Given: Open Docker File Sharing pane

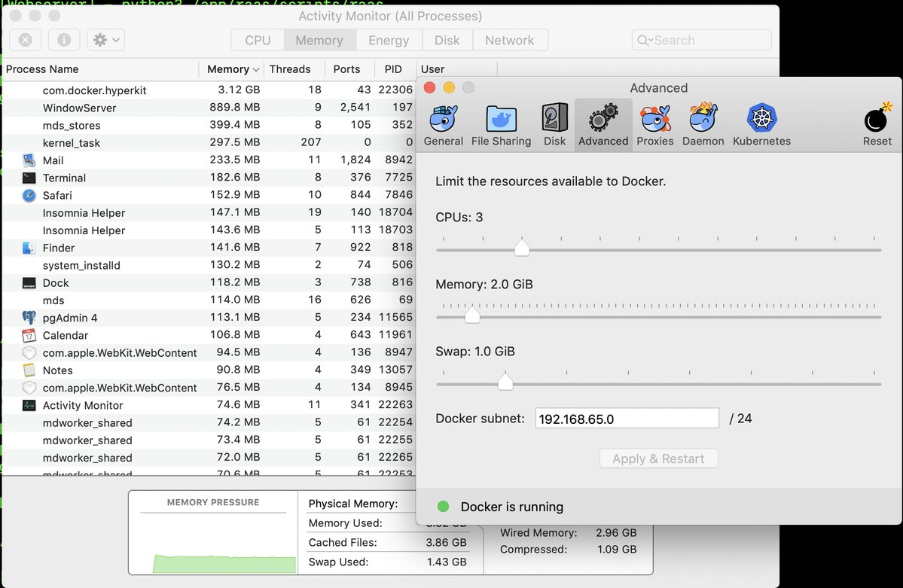Looking at the screenshot, I should coord(501,125).
